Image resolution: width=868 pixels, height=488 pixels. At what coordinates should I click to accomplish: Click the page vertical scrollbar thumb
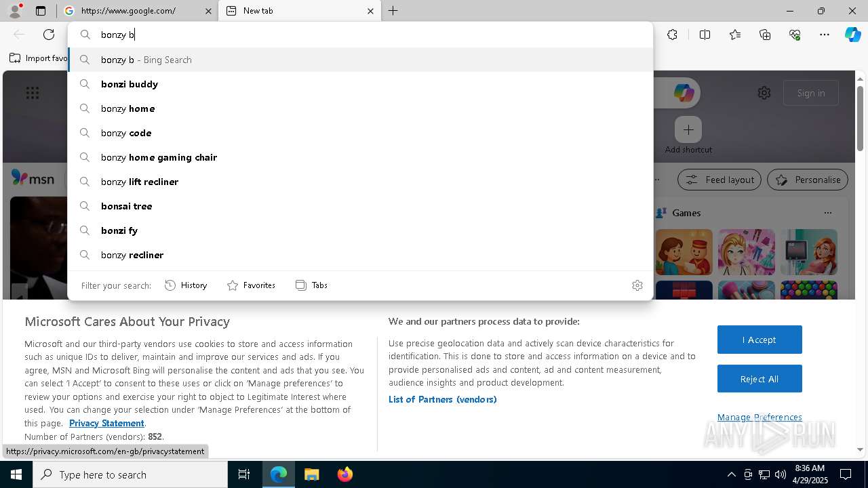[860, 119]
